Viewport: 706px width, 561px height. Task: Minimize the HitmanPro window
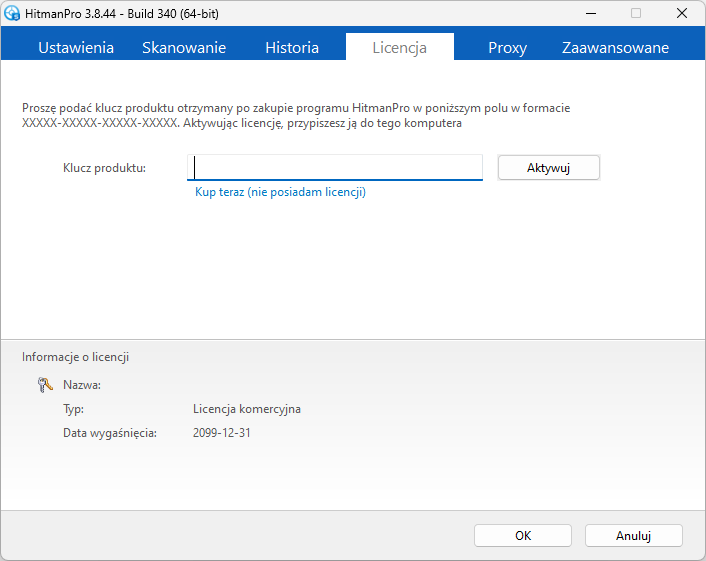[x=591, y=14]
